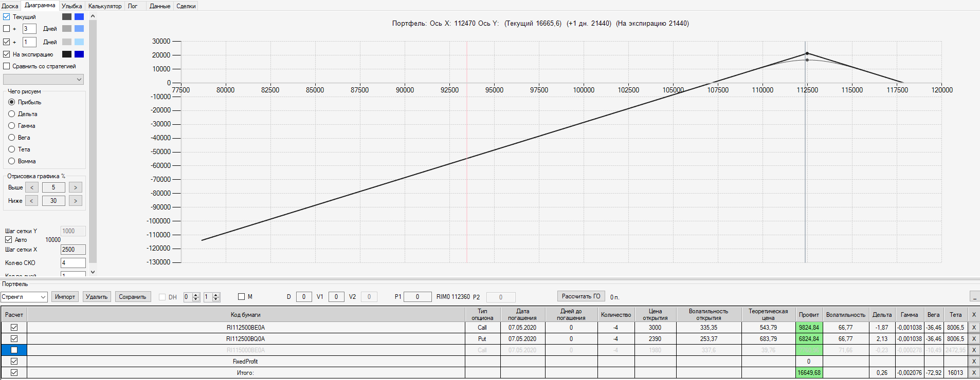The image size is (980, 380).
Task: Focus the Шаг сетки X field
Action: (73, 250)
